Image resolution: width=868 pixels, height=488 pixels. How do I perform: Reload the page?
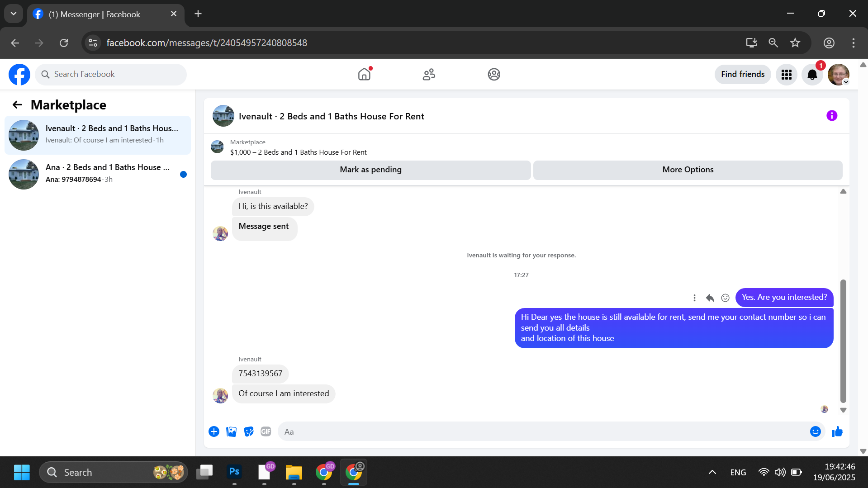pos(64,43)
